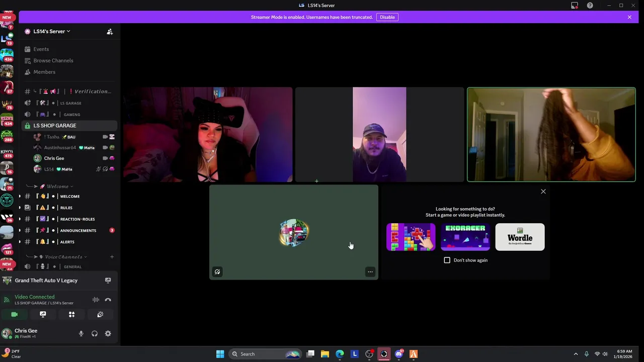This screenshot has height=362, width=644.
Task: Focus the green-outlined speaking video tile
Action: point(551,134)
